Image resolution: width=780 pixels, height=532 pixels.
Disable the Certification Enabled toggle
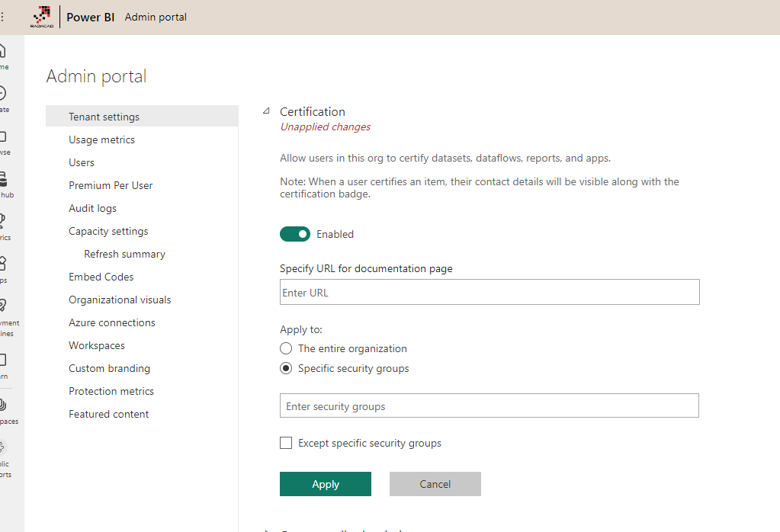point(295,234)
